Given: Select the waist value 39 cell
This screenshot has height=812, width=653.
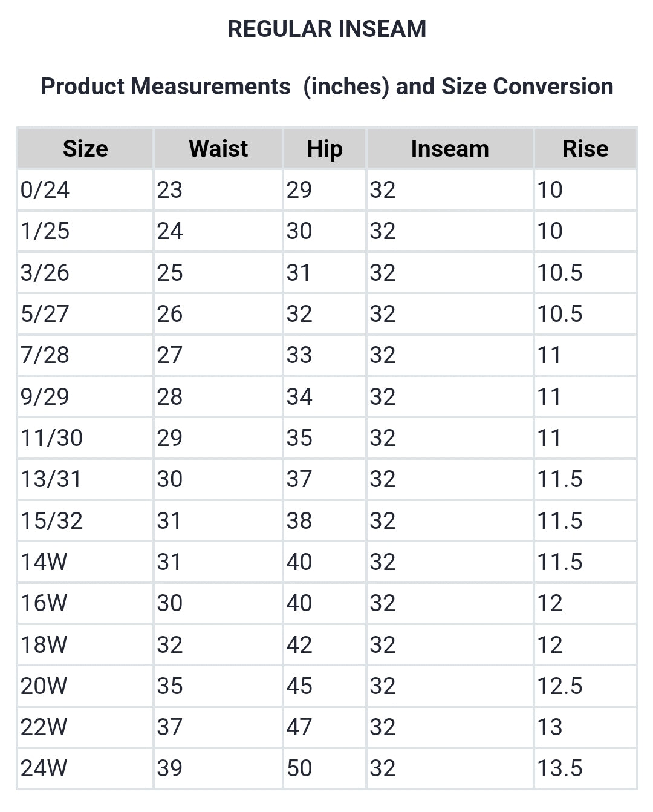Looking at the screenshot, I should coord(170,768).
